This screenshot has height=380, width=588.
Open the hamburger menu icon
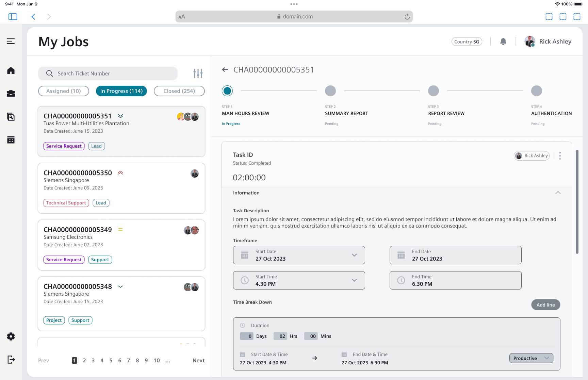point(11,41)
